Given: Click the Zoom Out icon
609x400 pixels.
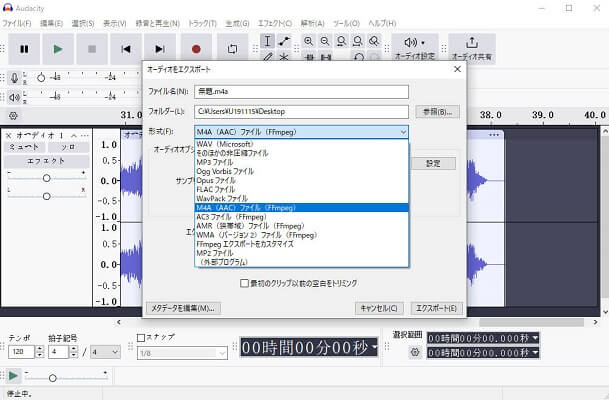Looking at the screenshot, I should [325, 41].
